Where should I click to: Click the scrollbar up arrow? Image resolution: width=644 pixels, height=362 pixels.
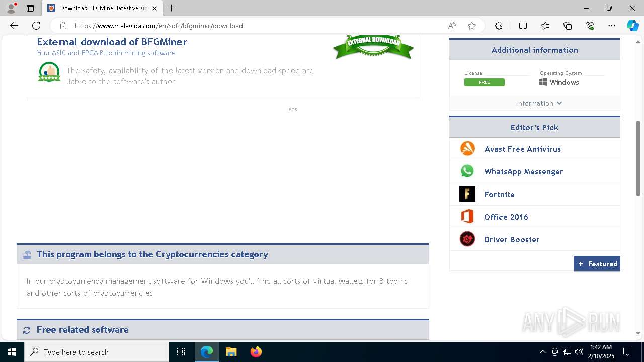coord(638,41)
